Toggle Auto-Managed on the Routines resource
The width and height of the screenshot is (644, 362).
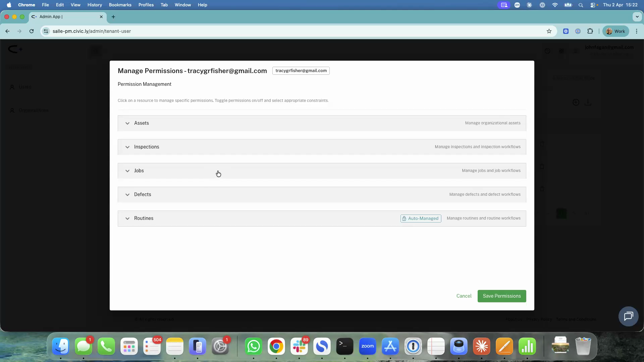(421, 218)
